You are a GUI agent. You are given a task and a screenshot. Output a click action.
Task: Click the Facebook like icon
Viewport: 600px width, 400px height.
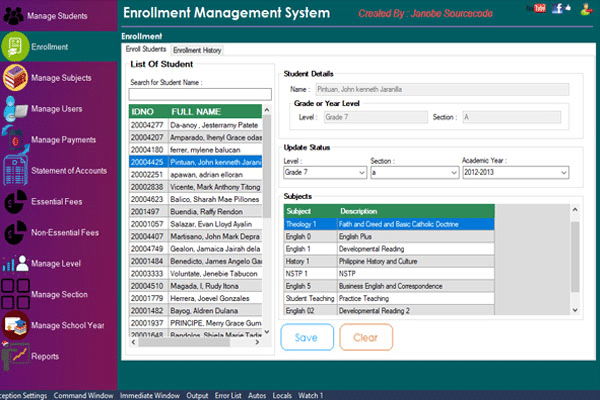coord(557,9)
